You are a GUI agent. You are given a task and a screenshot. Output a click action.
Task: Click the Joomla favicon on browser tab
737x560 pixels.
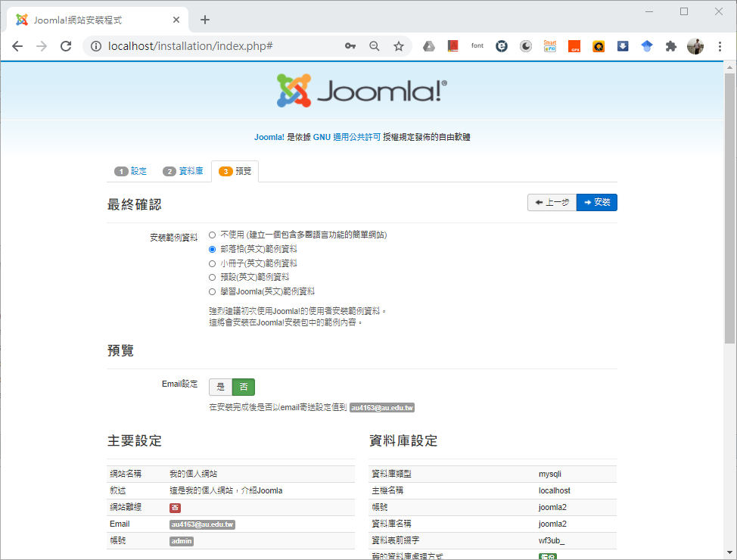(x=22, y=20)
